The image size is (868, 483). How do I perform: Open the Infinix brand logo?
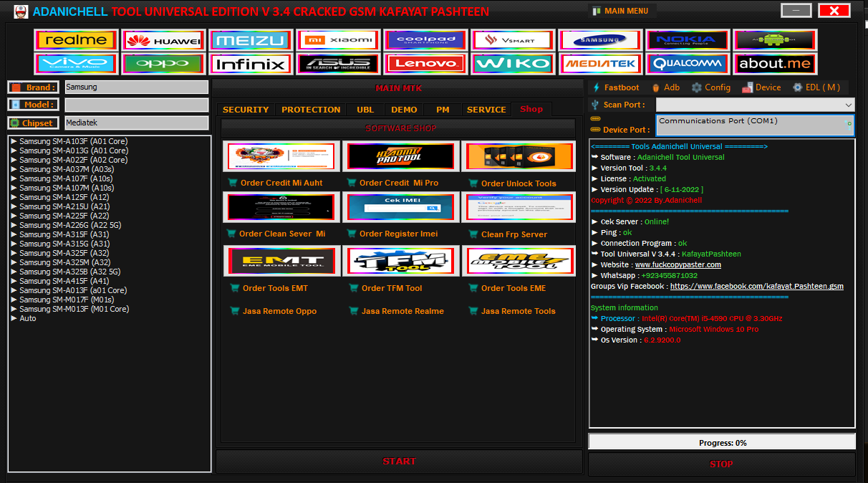tap(251, 64)
